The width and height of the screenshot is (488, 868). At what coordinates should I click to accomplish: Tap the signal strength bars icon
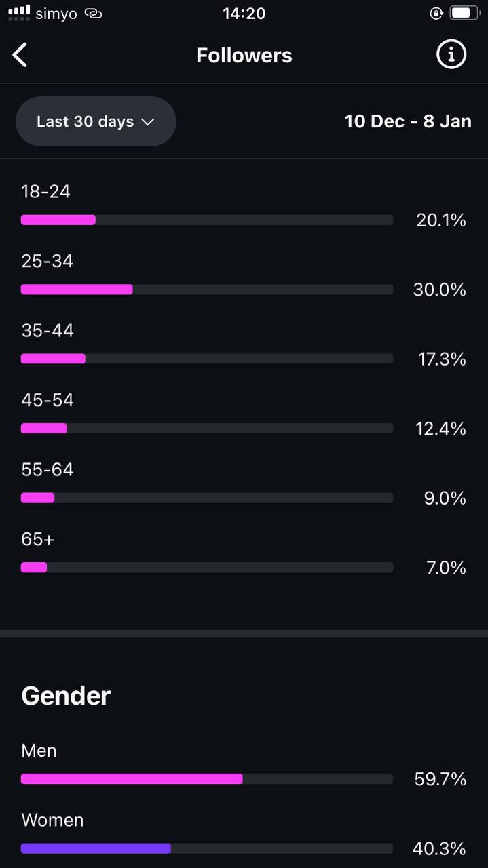pyautogui.click(x=19, y=12)
